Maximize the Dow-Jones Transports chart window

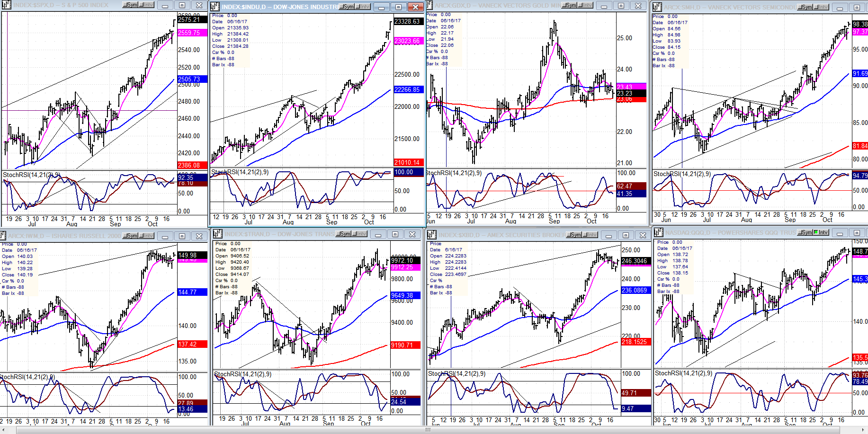pyautogui.click(x=395, y=234)
